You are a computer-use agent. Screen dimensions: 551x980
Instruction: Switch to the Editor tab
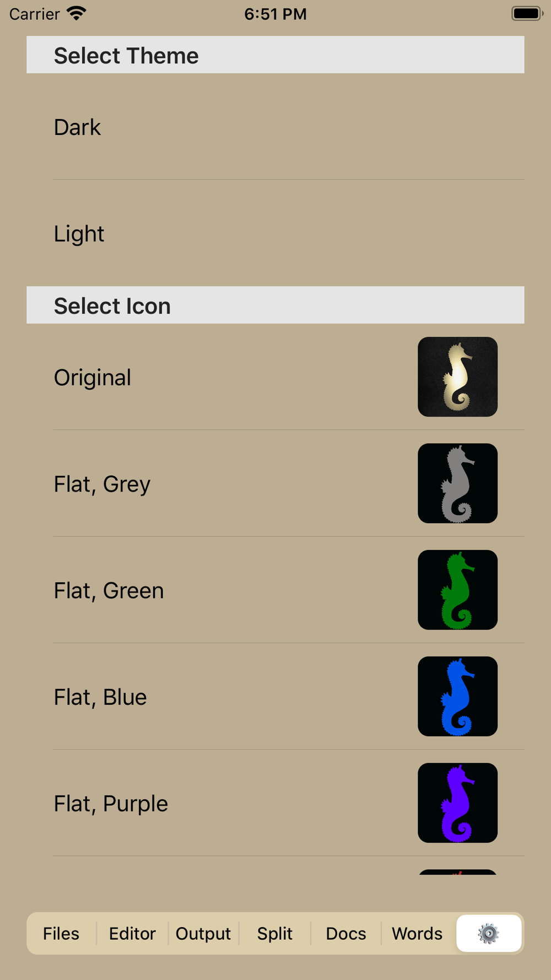[x=132, y=933]
